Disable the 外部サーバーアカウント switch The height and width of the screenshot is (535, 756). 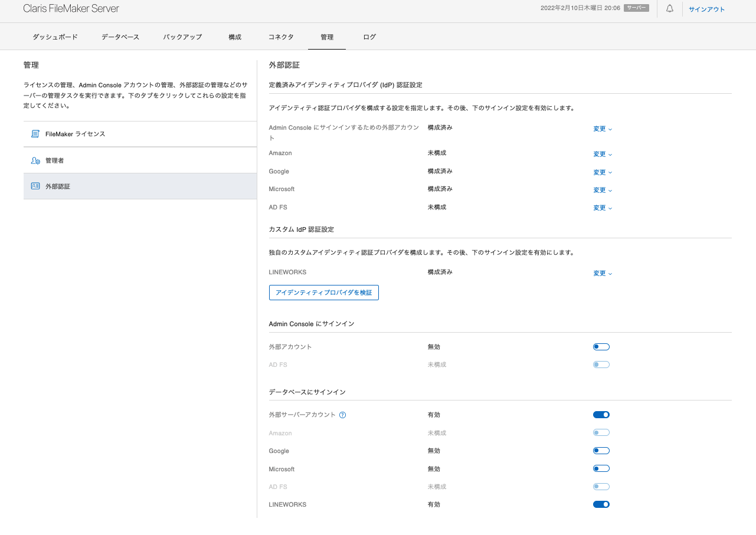click(601, 415)
